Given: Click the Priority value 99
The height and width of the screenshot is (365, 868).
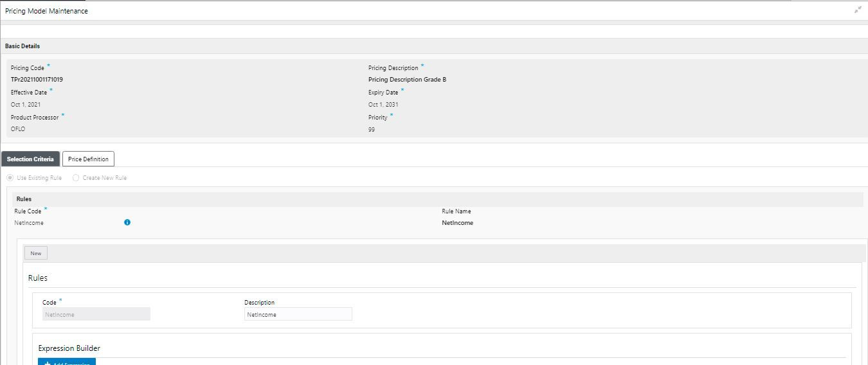Looking at the screenshot, I should coord(372,129).
